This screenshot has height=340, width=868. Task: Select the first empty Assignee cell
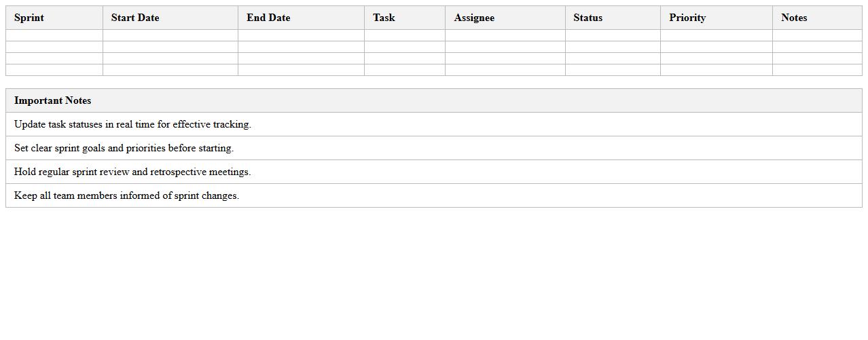[505, 35]
